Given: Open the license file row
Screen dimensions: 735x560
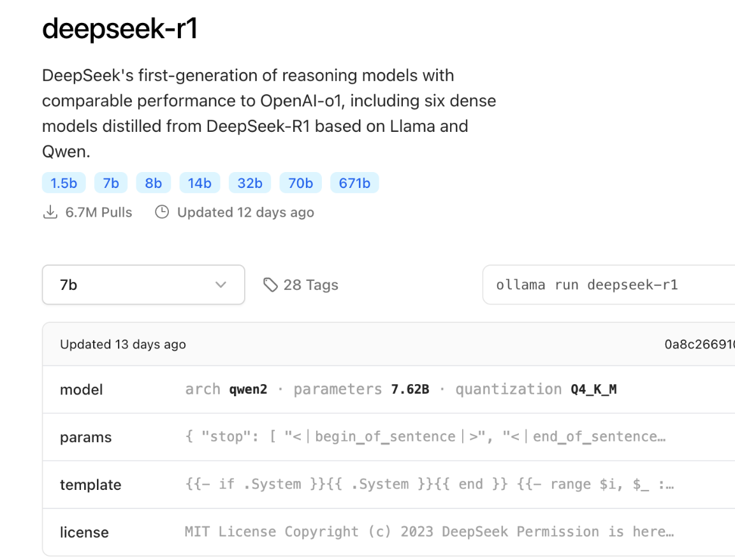Looking at the screenshot, I should click(389, 532).
